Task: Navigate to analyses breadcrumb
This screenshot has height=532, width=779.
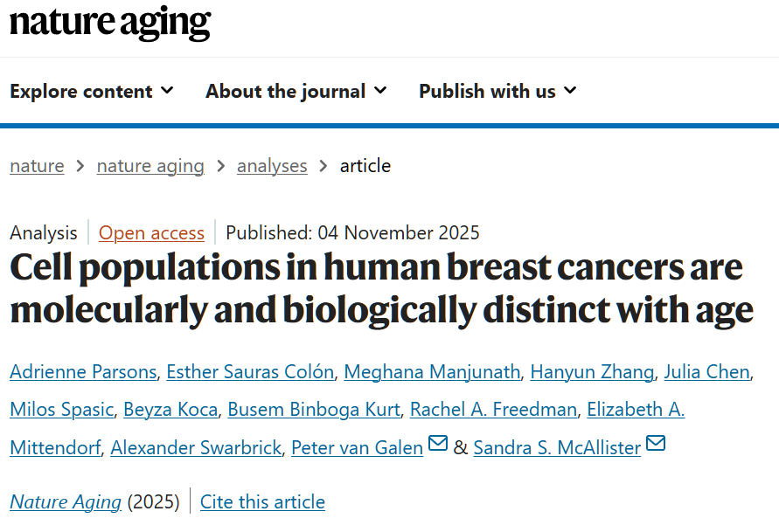Action: point(272,166)
